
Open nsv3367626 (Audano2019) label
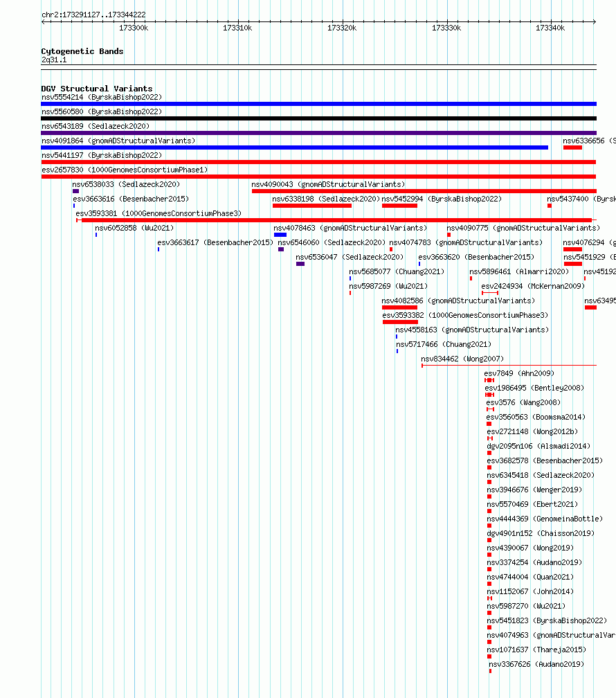click(536, 664)
